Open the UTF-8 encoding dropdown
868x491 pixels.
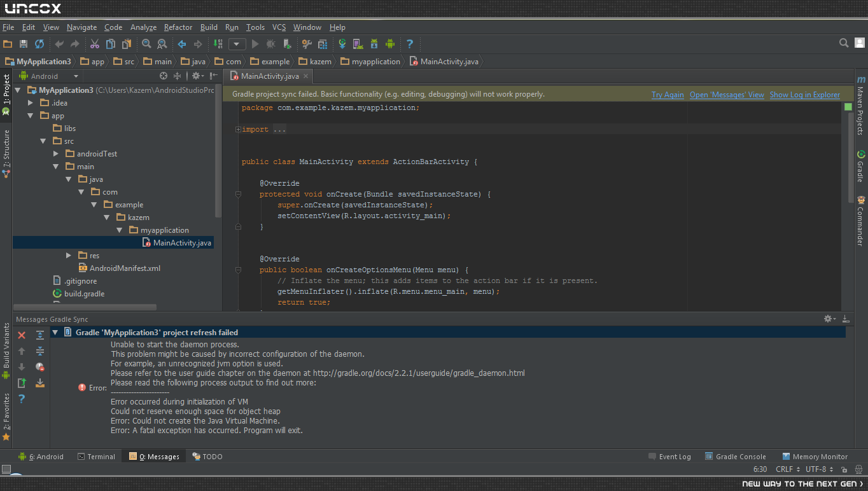click(819, 469)
